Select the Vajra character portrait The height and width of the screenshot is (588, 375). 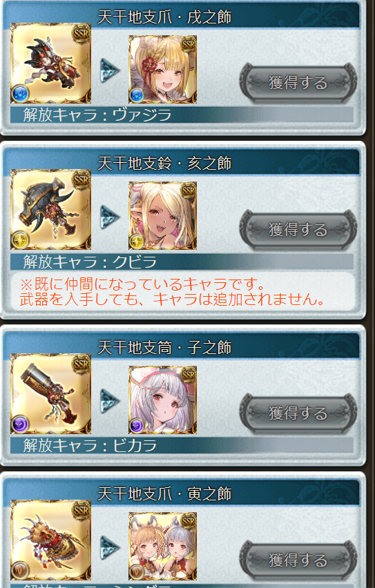pyautogui.click(x=162, y=70)
